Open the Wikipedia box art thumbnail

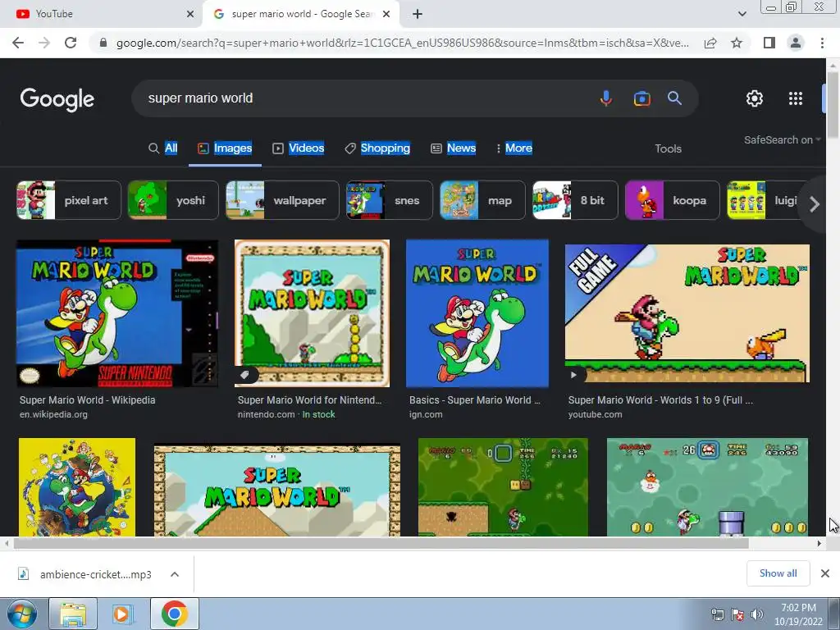point(117,313)
